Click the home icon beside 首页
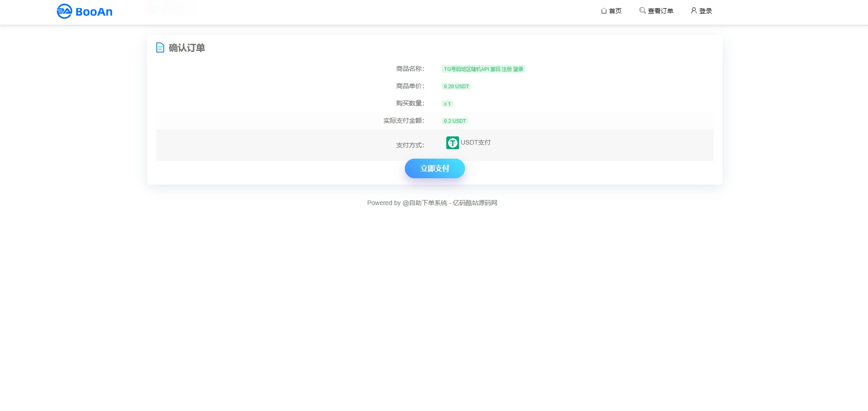The image size is (868, 411). [x=604, y=10]
